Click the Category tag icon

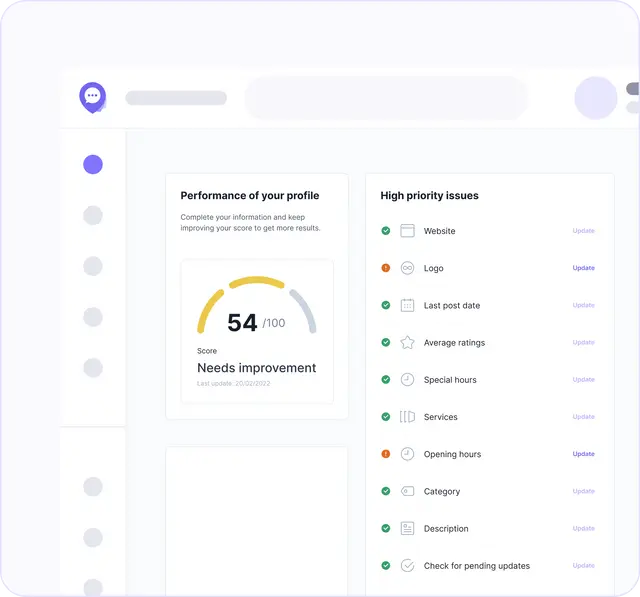(x=407, y=491)
